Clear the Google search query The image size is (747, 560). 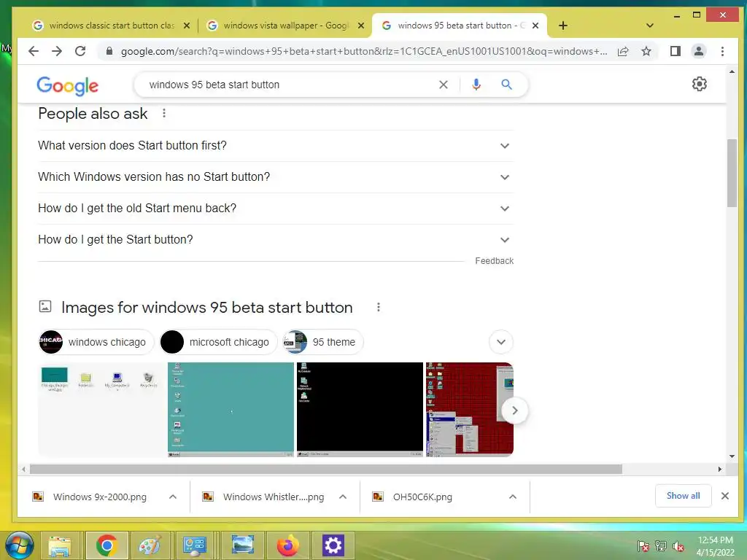[443, 85]
